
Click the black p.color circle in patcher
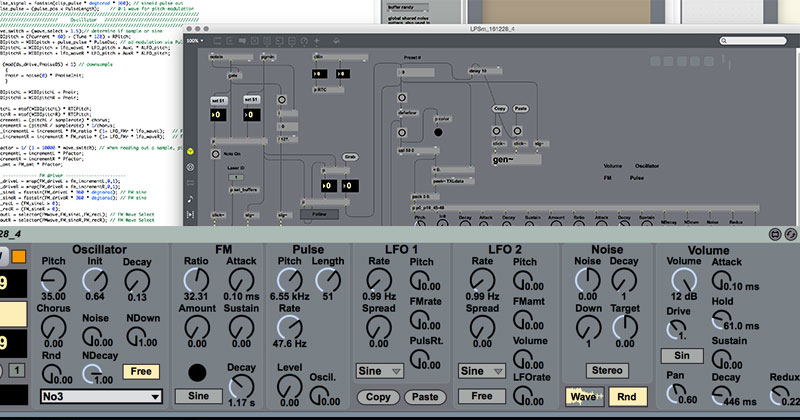click(x=440, y=130)
